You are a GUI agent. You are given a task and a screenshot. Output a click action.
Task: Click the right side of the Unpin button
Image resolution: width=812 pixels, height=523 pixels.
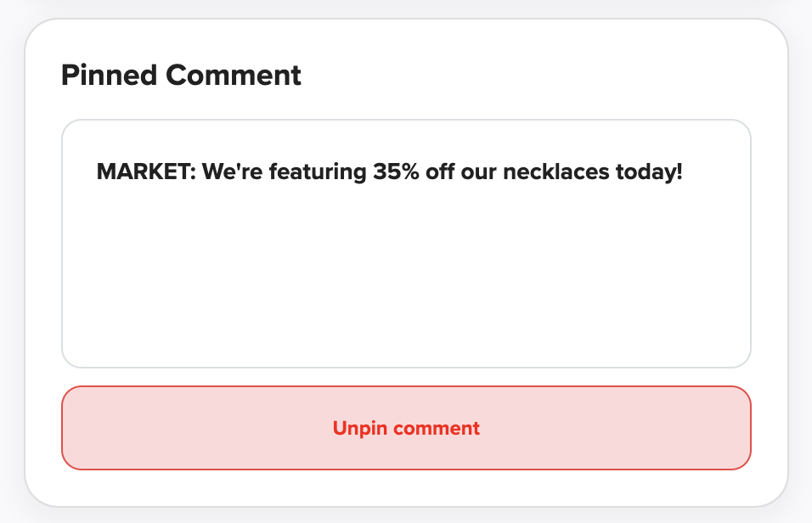click(679, 428)
